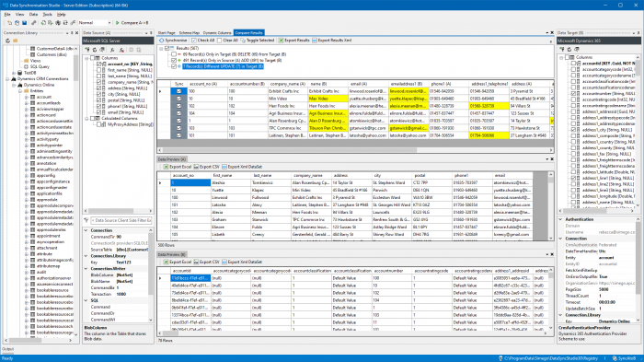Open the Normal mode dropdown in toolbar
The height and width of the screenshot is (362, 644).
(x=109, y=23)
